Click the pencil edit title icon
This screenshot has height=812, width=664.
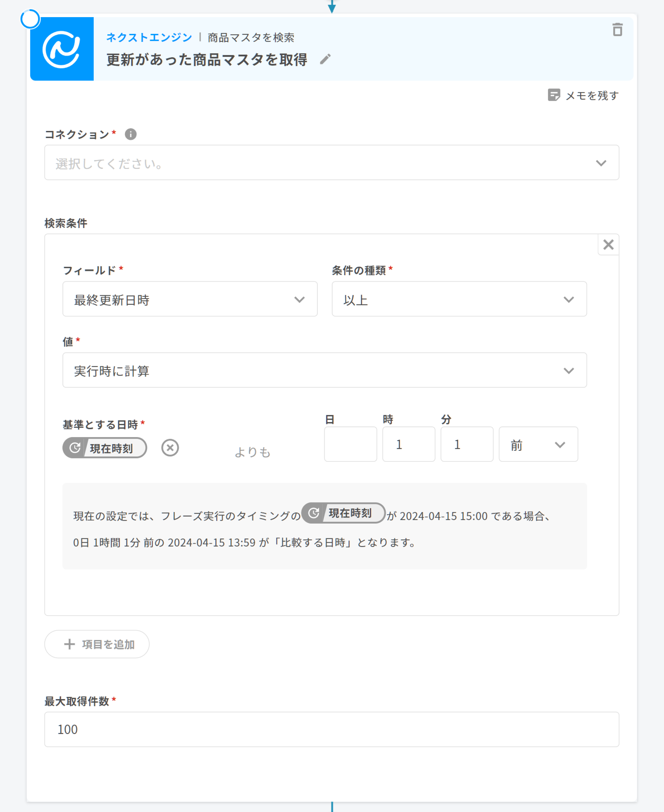(325, 59)
